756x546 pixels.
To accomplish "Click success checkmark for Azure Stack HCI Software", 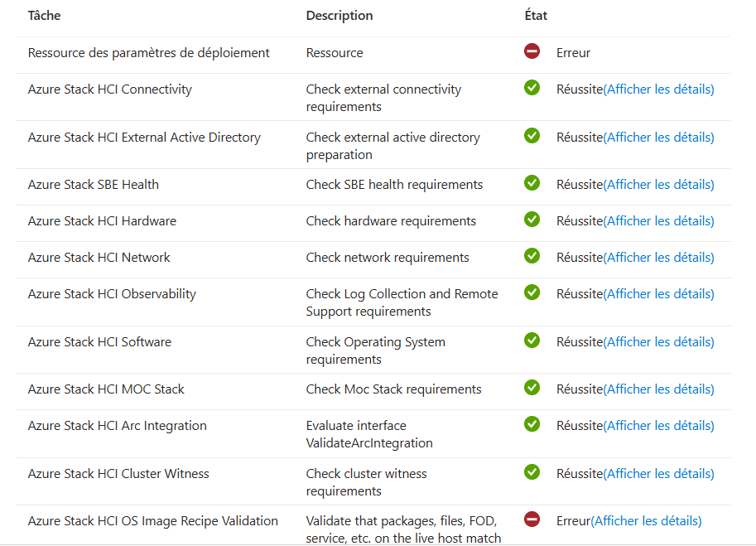I will click(x=532, y=341).
